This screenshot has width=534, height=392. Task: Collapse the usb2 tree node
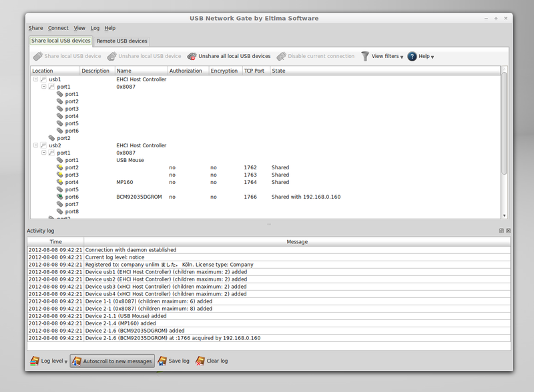(x=35, y=145)
